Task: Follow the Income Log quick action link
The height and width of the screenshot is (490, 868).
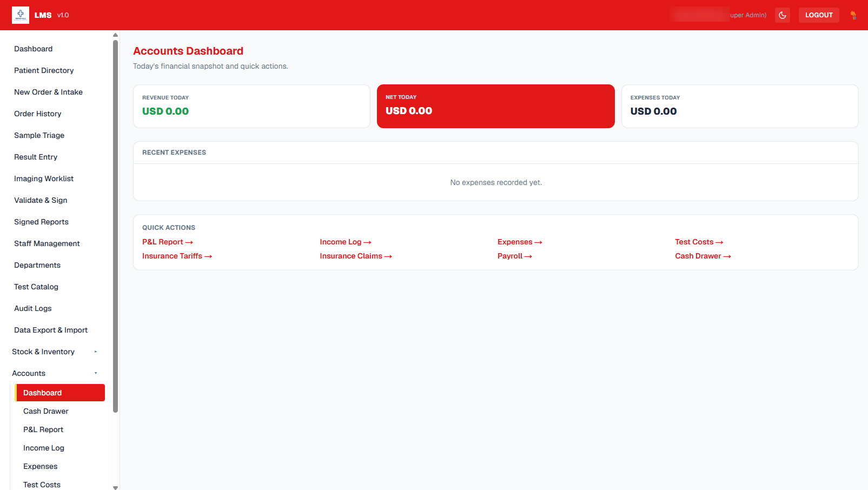Action: [x=346, y=242]
